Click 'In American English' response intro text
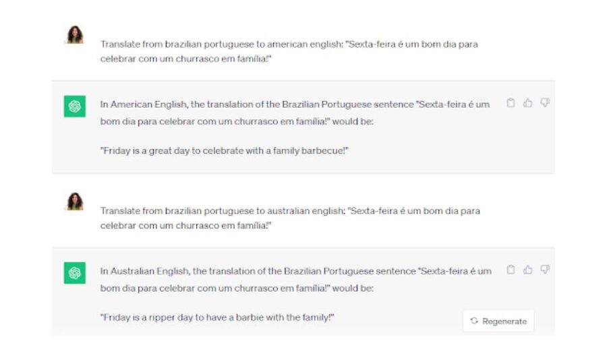607x364 pixels. coord(295,113)
